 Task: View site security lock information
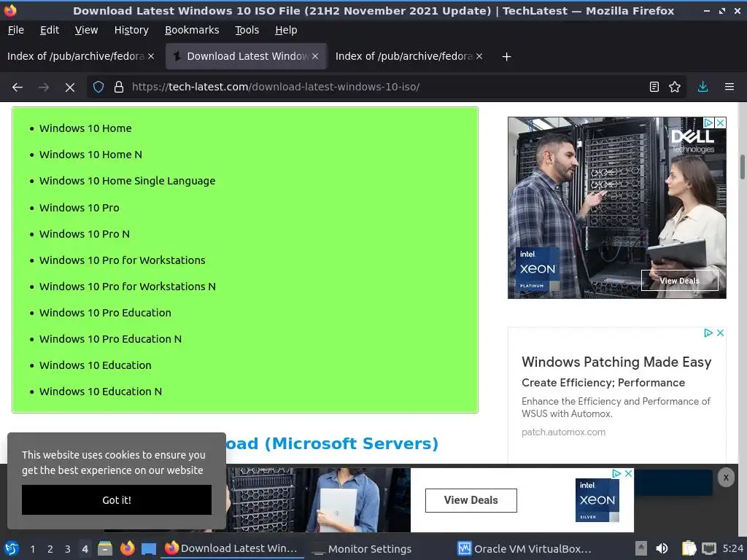[119, 87]
